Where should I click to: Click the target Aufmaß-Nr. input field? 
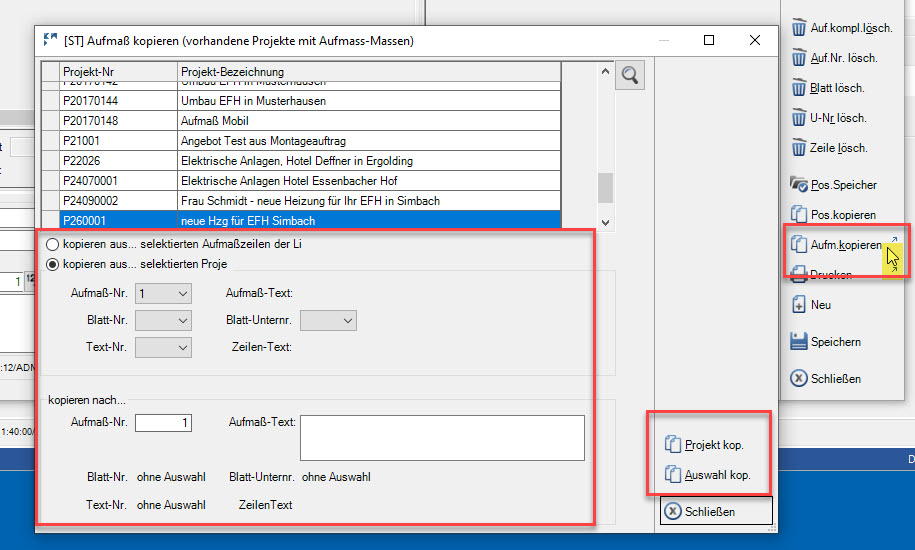[x=164, y=423]
